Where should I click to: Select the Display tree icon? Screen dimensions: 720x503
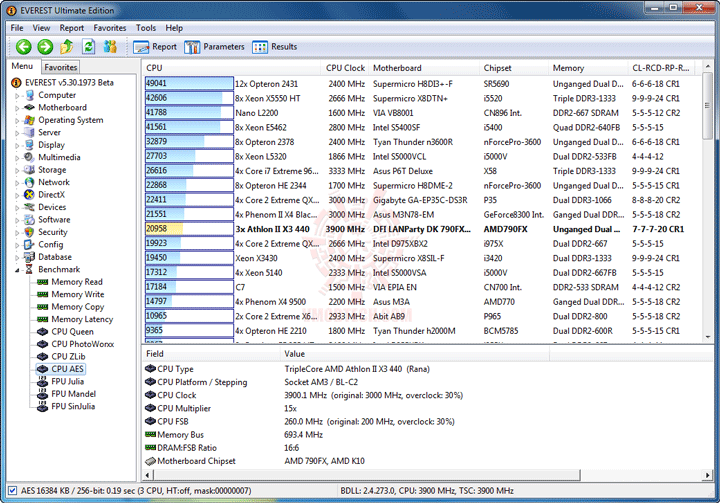[x=30, y=145]
